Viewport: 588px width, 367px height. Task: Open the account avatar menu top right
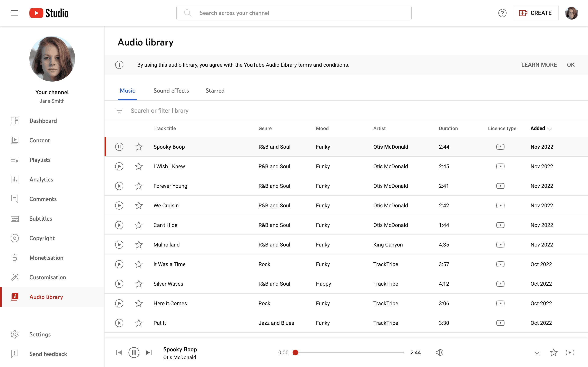(571, 13)
